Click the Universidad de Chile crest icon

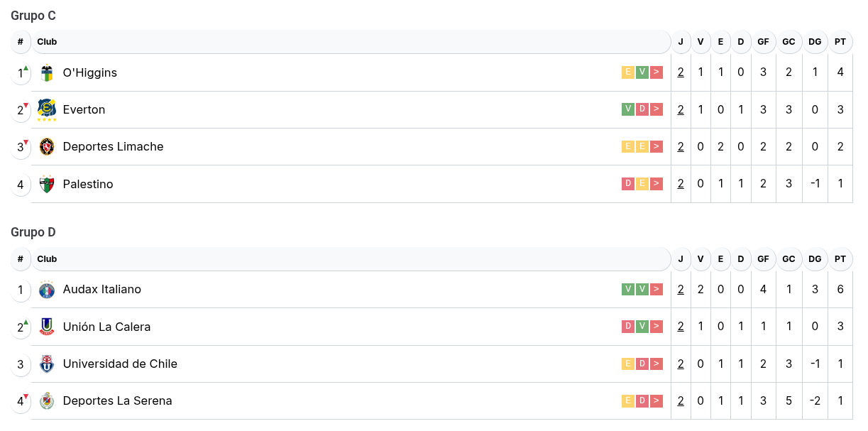(x=47, y=364)
